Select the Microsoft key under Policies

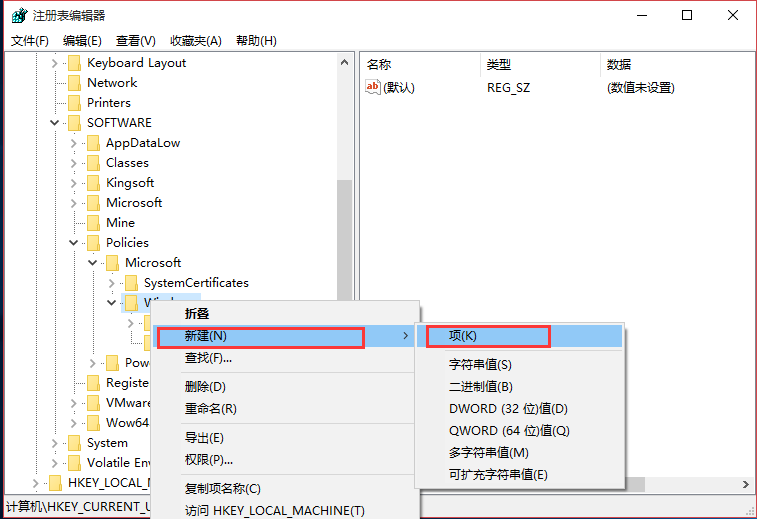153,263
